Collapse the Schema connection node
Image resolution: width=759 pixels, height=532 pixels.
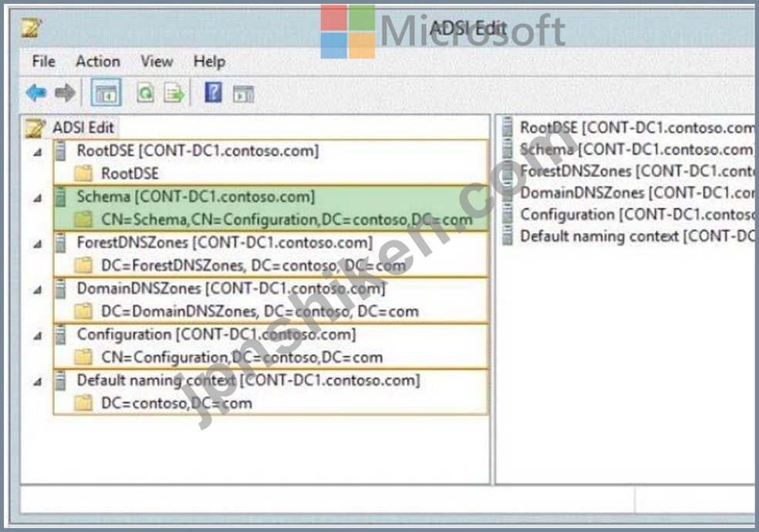pos(37,198)
